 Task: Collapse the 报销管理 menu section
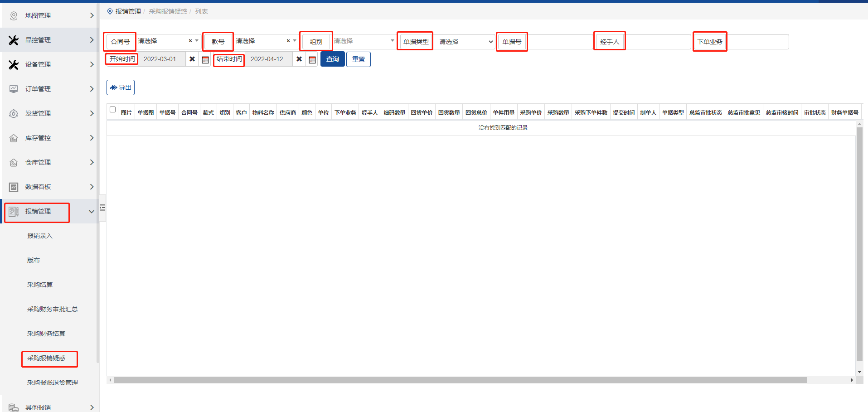91,211
